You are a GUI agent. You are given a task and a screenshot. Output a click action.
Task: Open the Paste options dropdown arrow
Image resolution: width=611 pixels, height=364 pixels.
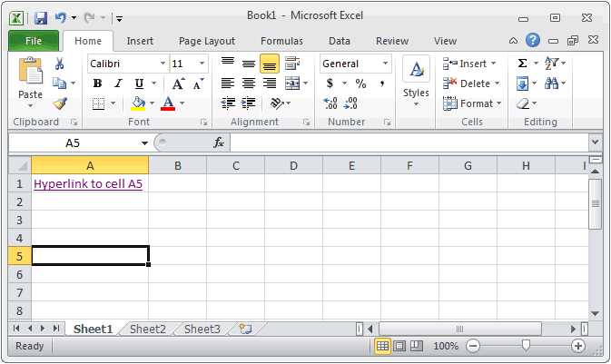coord(30,106)
